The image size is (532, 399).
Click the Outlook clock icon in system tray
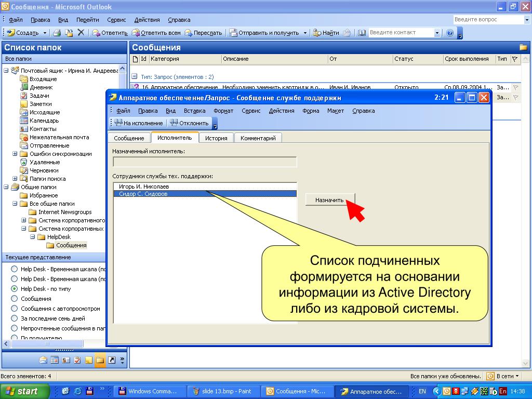(x=447, y=391)
